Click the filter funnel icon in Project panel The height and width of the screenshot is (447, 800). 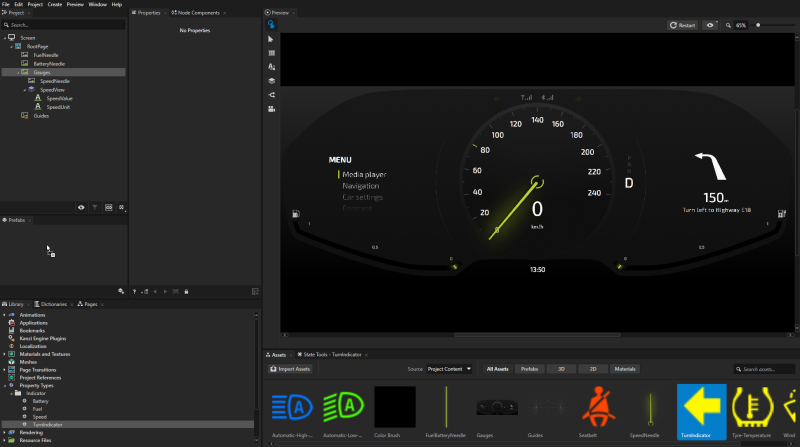tap(95, 207)
